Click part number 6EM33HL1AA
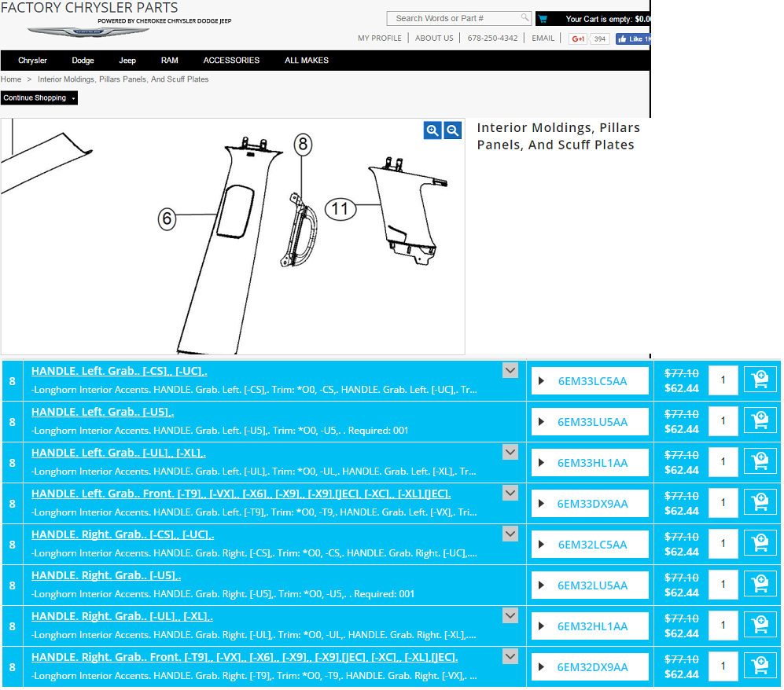The width and height of the screenshot is (784, 690). [592, 463]
